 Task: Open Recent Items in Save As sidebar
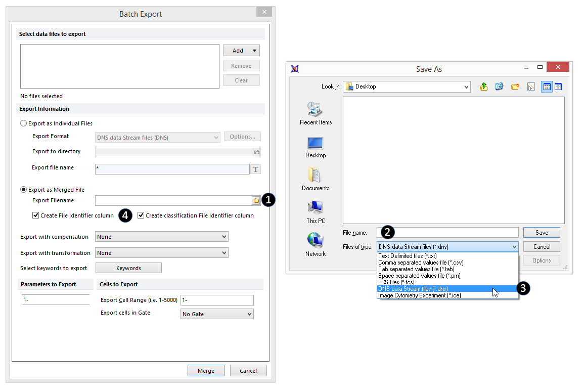point(316,113)
